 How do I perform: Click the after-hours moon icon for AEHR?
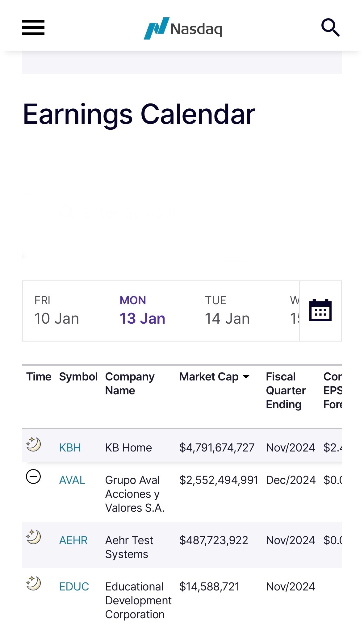pos(33,537)
